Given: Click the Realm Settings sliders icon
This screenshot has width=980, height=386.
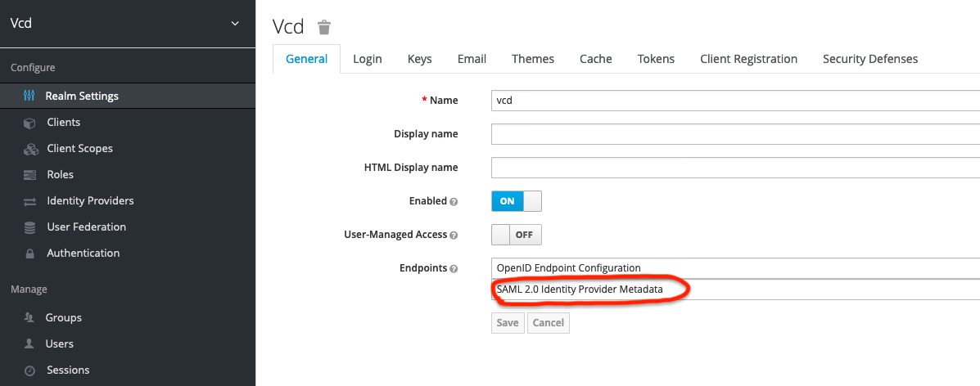Looking at the screenshot, I should pos(29,96).
